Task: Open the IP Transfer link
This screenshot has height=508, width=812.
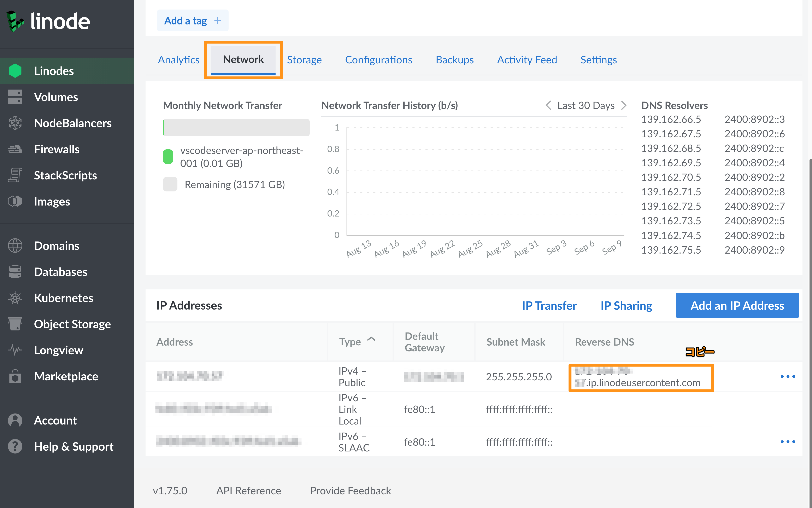Action: pyautogui.click(x=549, y=305)
